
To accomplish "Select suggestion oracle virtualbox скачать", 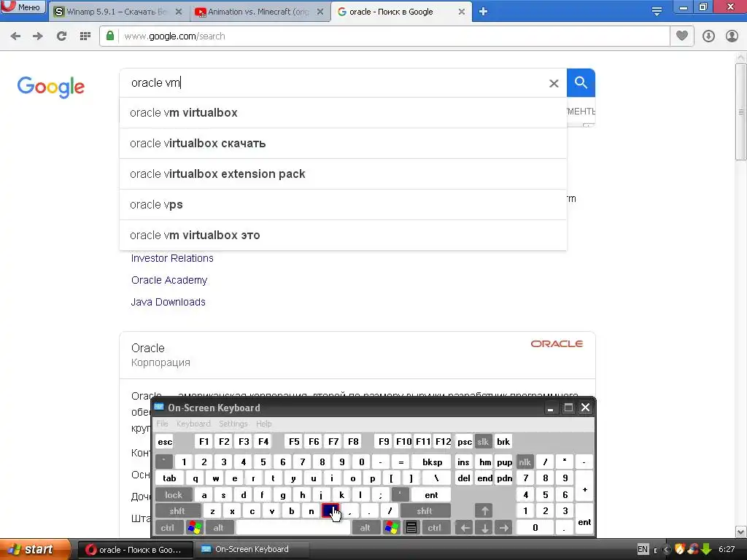I will (x=343, y=144).
